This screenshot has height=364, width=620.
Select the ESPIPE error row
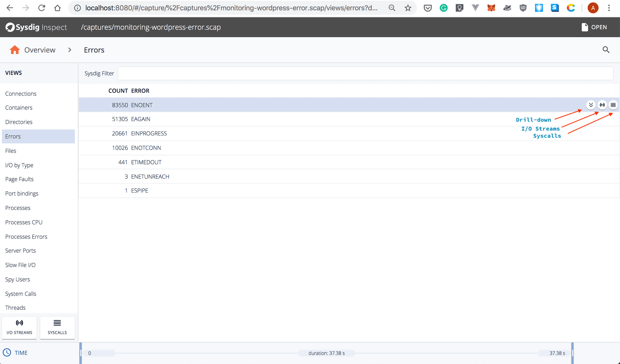tap(349, 190)
